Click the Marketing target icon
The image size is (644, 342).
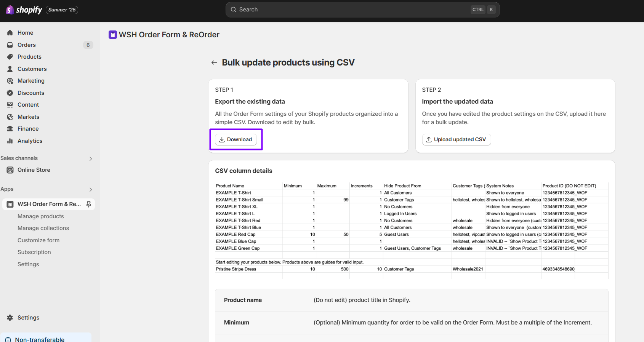[10, 81]
